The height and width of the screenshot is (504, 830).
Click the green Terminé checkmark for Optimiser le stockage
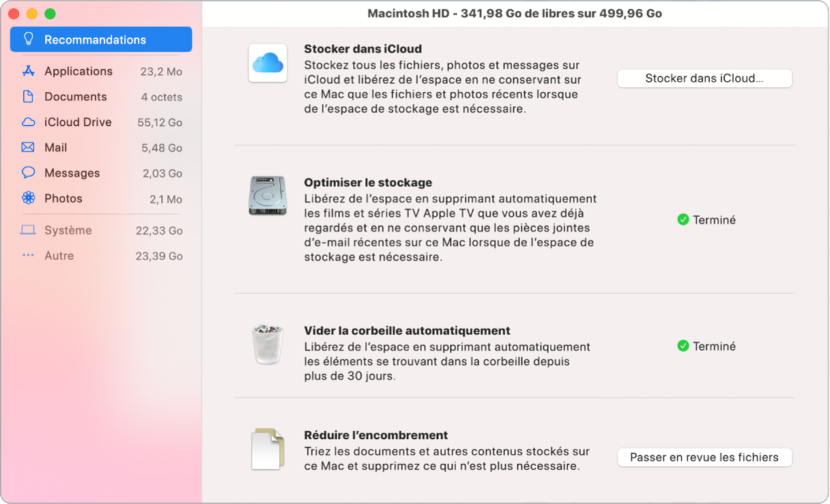click(x=685, y=220)
